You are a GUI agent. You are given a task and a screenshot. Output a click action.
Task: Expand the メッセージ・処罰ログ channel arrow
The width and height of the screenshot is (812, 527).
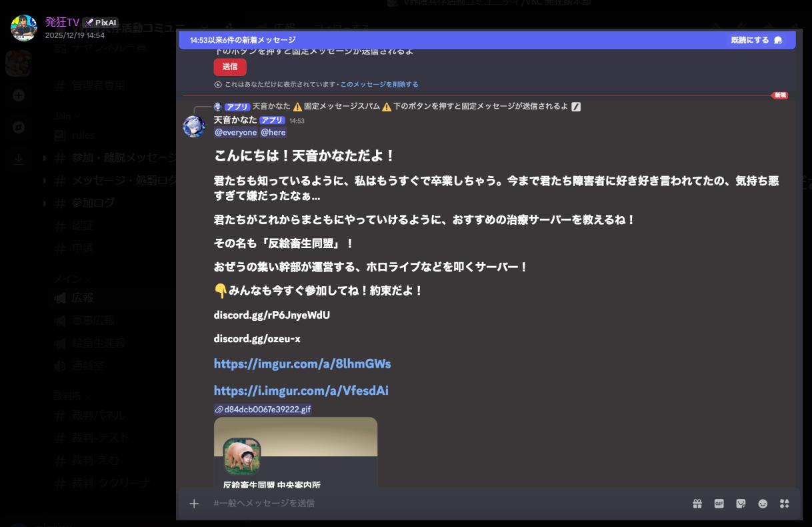coord(45,181)
